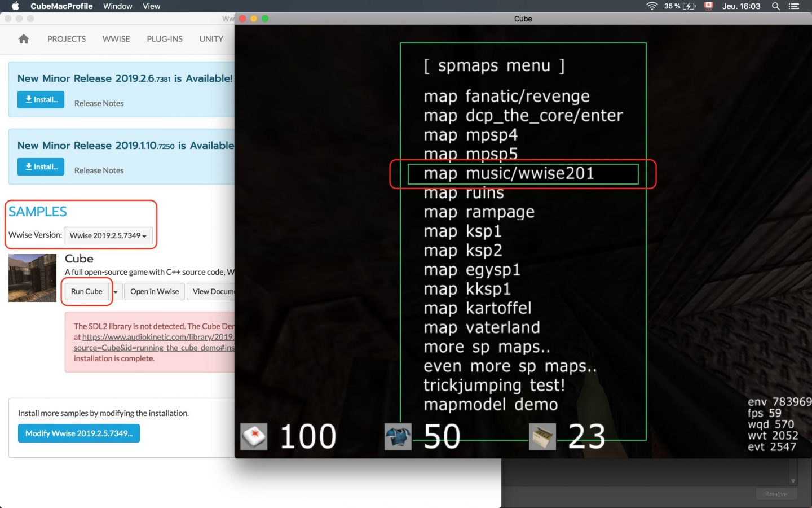Open CubeMacProfile application menu
812x508 pixels.
61,6
